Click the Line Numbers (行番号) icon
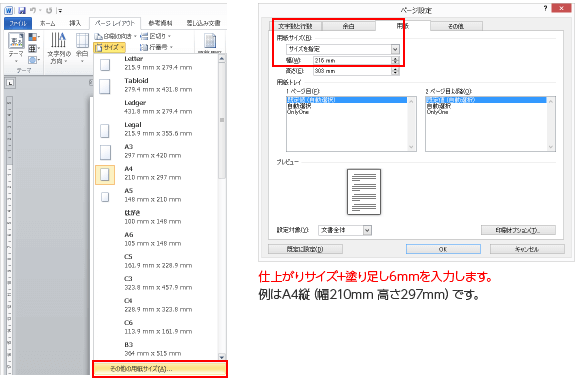580x380 pixels. (144, 47)
